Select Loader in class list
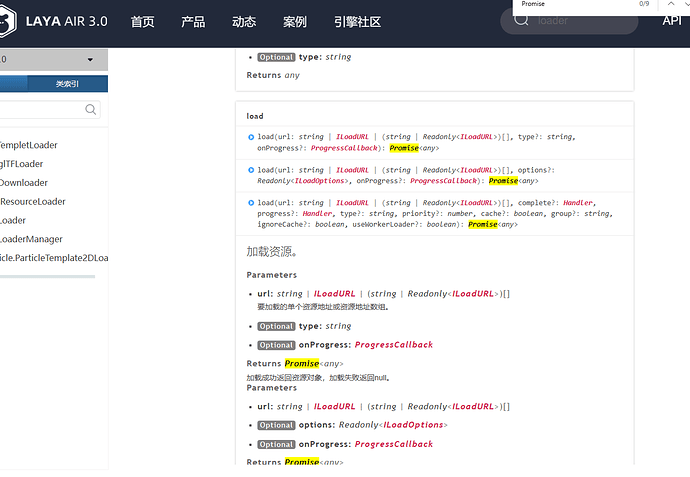The width and height of the screenshot is (690, 477). (x=13, y=220)
